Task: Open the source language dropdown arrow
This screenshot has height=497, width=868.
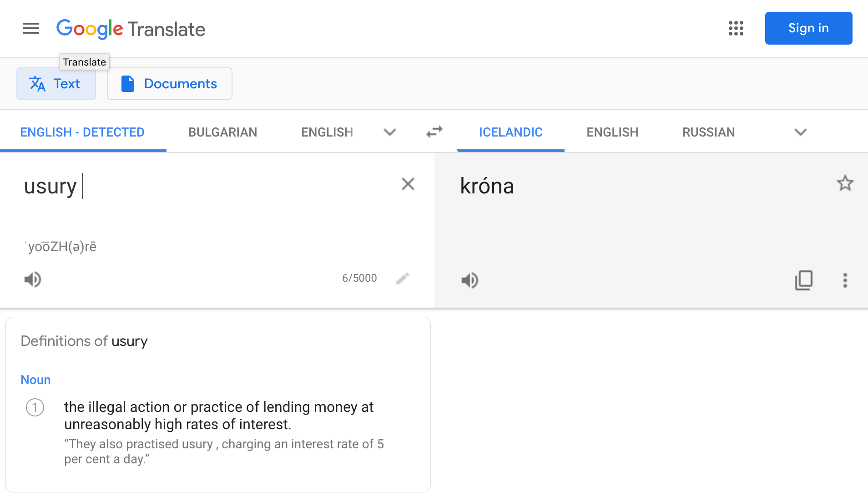Action: [x=389, y=132]
